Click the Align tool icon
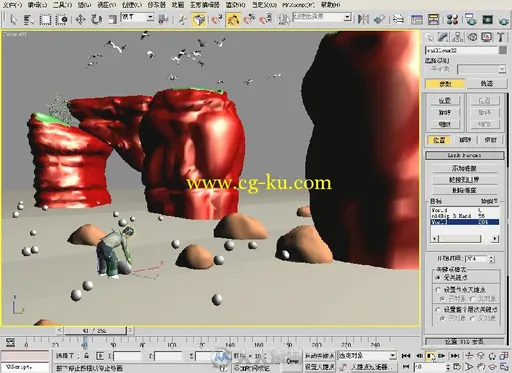Viewport: 512px width, 373px height. [379, 19]
